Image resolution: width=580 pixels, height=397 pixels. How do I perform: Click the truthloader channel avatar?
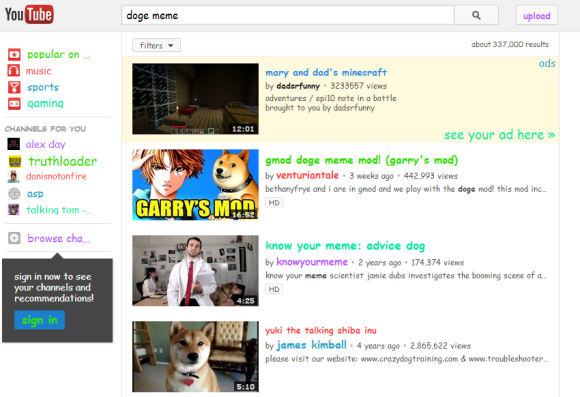[14, 161]
